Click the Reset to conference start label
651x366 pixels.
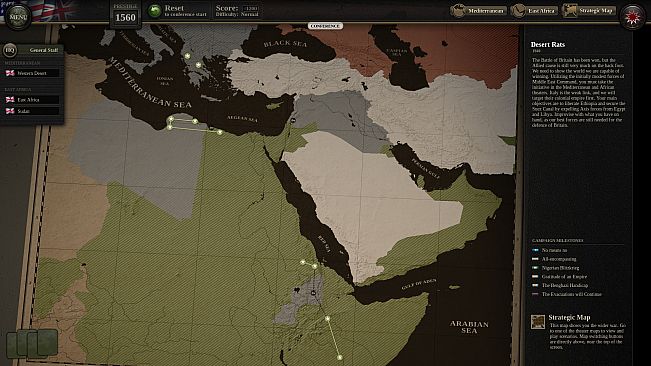tap(185, 11)
